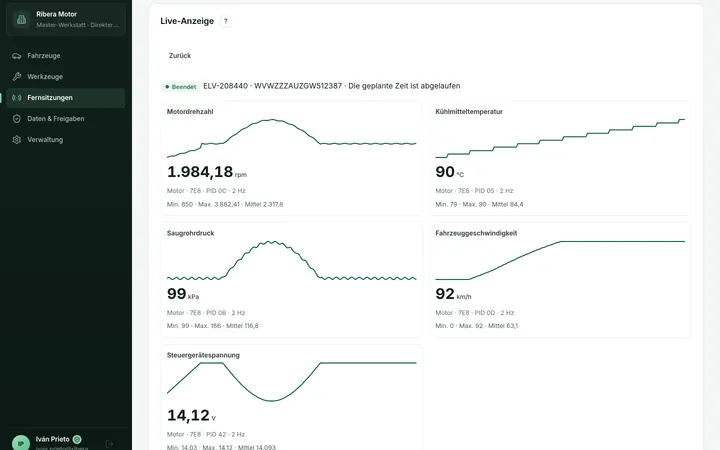Open the Ribera Motor workshop switcher

point(66,19)
